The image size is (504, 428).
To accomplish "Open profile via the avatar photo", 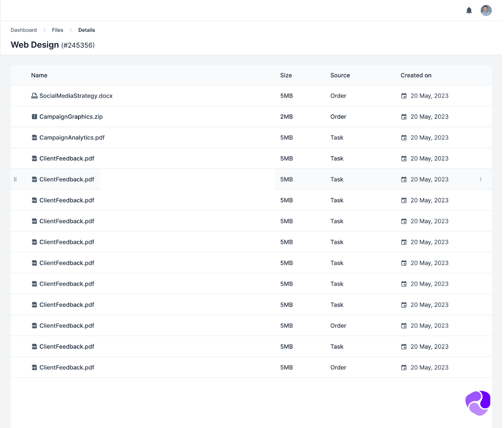I will [486, 10].
